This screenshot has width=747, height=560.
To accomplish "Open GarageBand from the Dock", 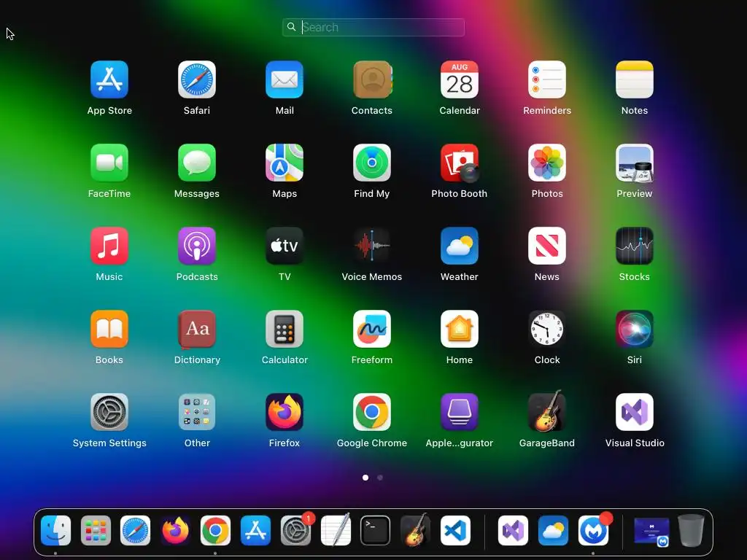I will click(x=415, y=531).
